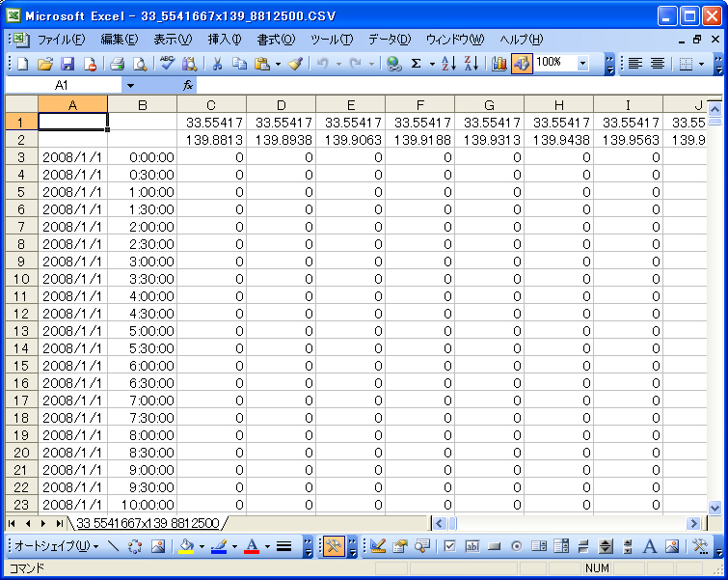The height and width of the screenshot is (580, 728).
Task: Insert a text box control
Action: tap(472, 546)
